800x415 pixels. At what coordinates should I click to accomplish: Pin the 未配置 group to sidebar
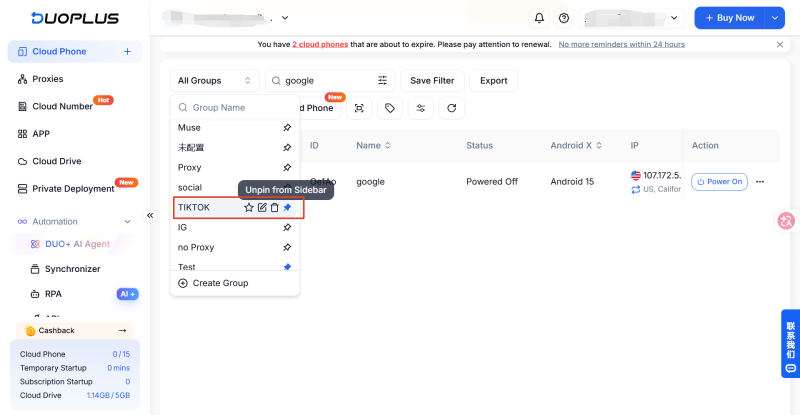pyautogui.click(x=287, y=148)
